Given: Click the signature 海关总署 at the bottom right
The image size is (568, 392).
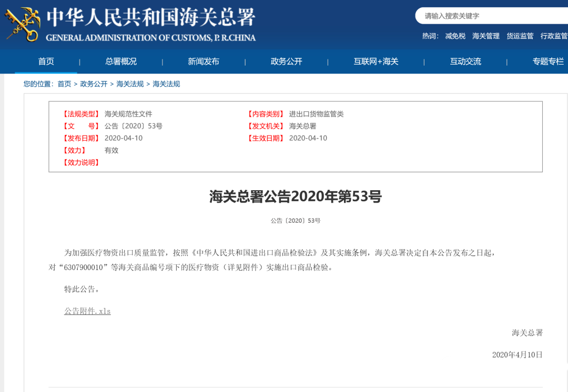Looking at the screenshot, I should 527,333.
